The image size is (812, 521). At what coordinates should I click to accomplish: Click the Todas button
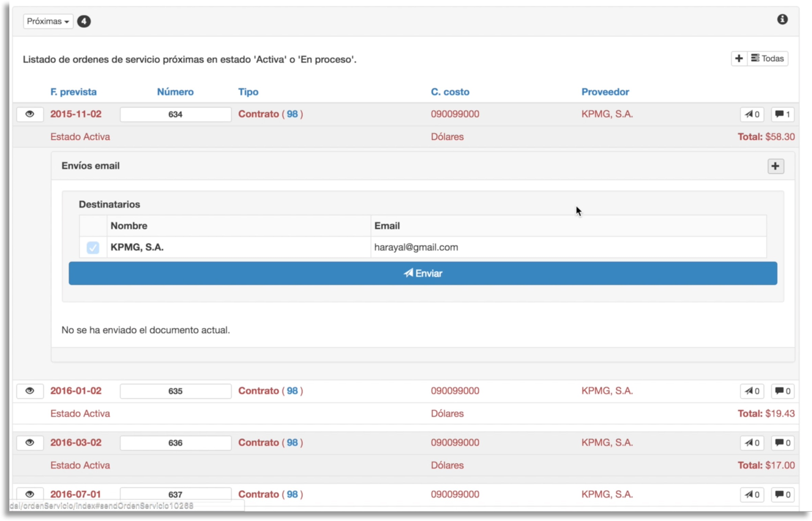tap(768, 59)
